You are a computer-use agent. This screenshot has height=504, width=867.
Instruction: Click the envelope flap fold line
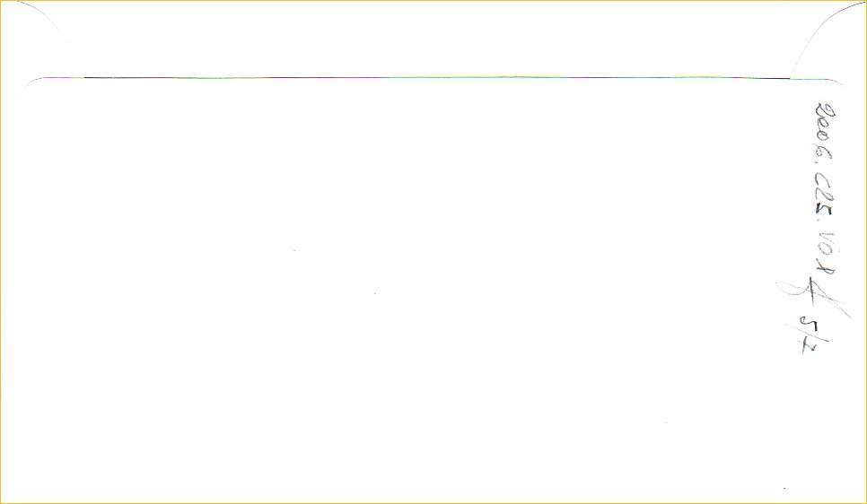tap(437, 78)
